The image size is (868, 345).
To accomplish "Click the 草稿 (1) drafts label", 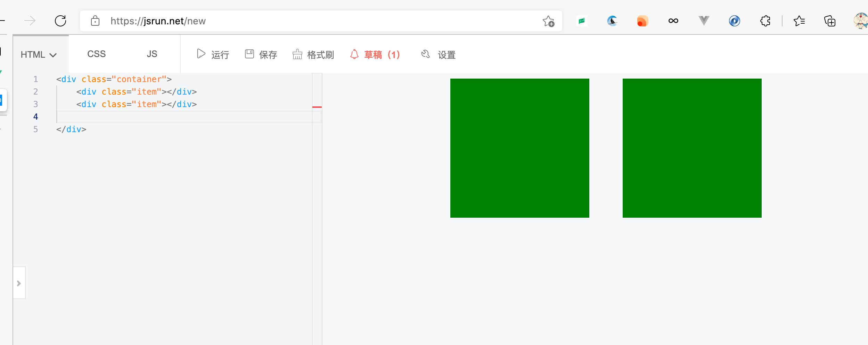I will [x=382, y=55].
